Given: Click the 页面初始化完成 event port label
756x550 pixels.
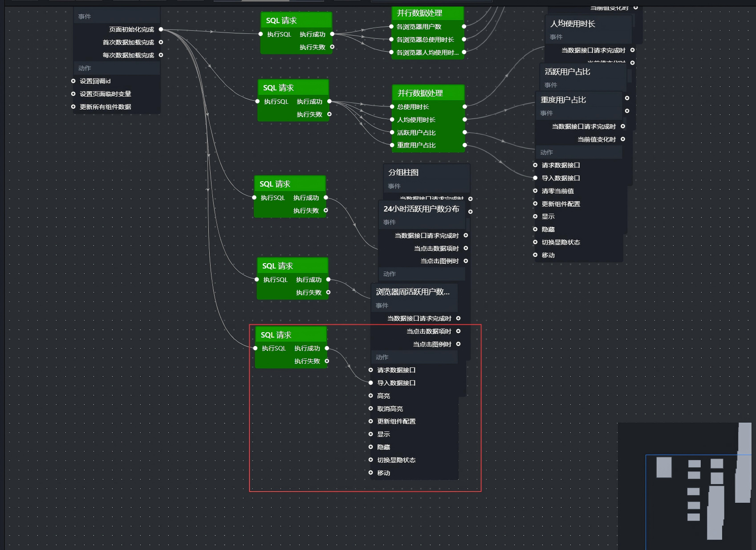Looking at the screenshot, I should point(131,29).
